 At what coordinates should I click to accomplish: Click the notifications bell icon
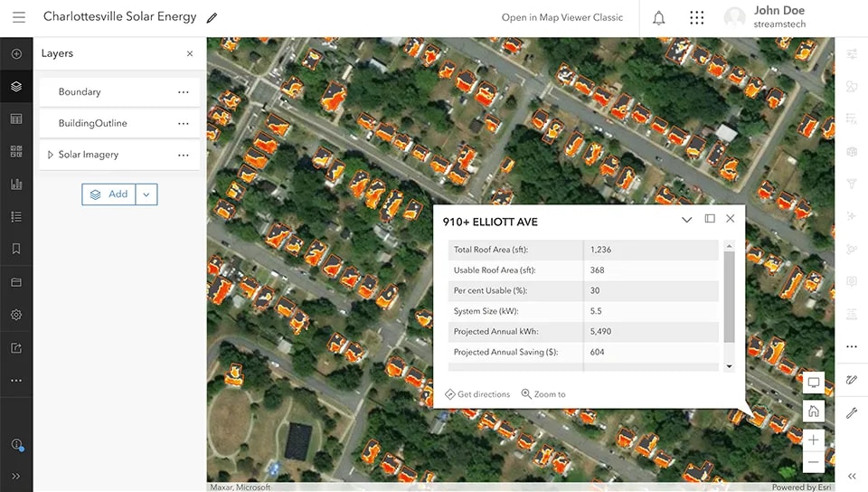(x=658, y=18)
